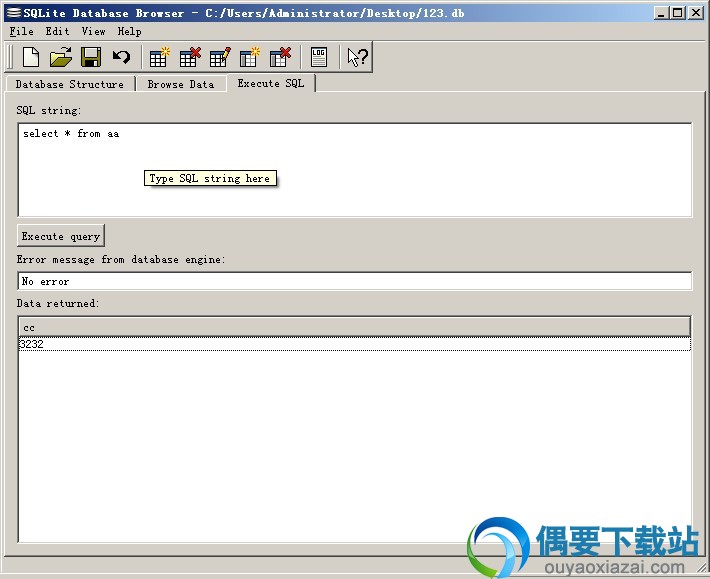Viewport: 710px width, 579px height.
Task: Open a database file via folder icon
Action: point(61,57)
